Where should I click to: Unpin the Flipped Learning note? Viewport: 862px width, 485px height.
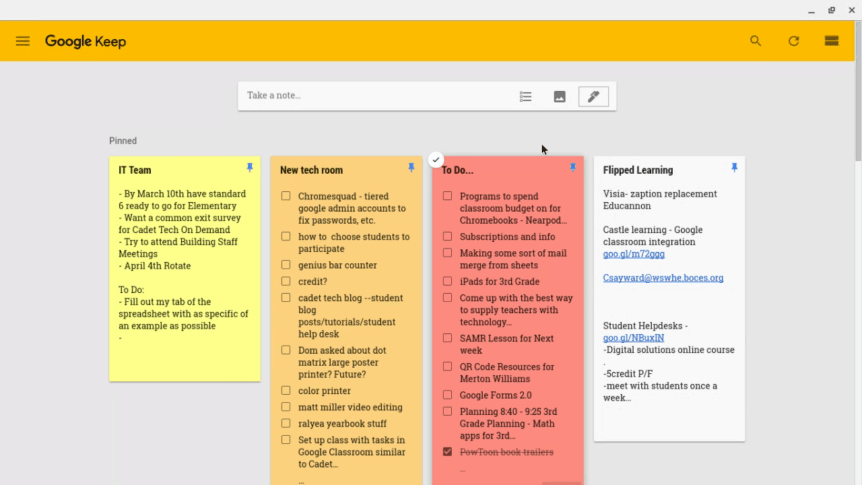pos(734,168)
